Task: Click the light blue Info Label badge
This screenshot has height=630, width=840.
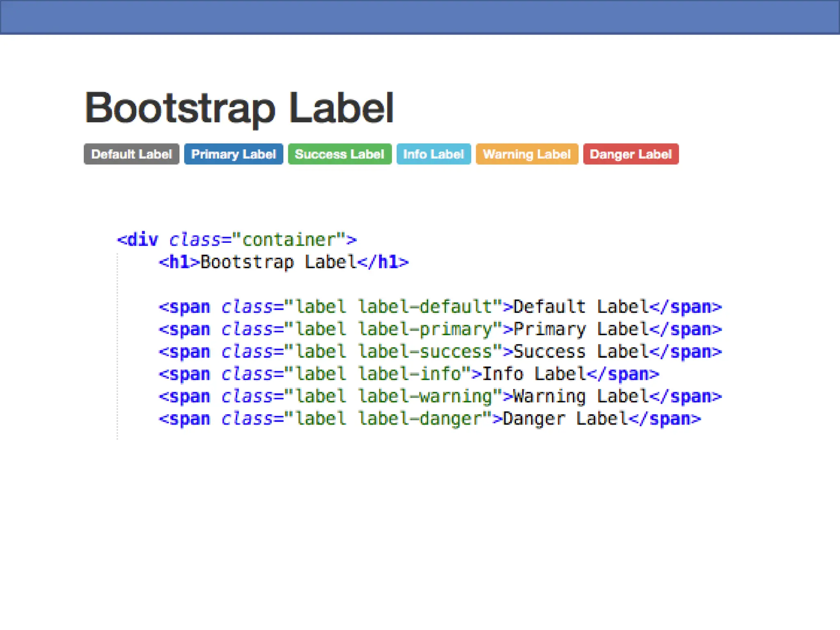Action: coord(434,154)
